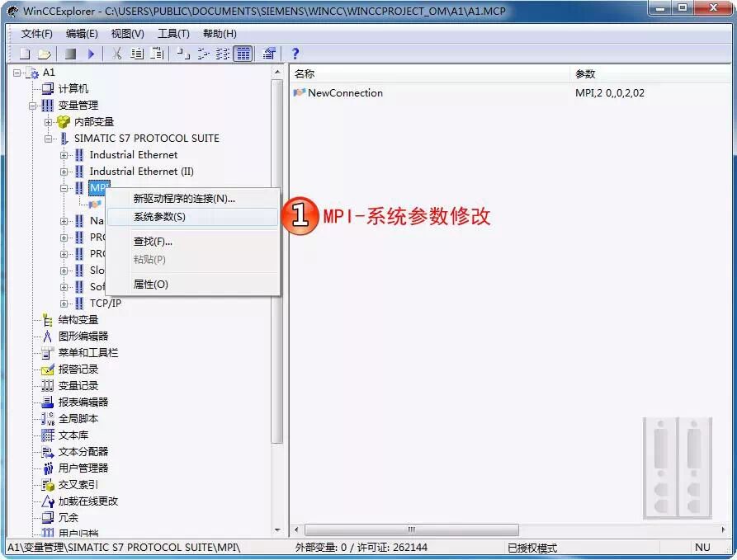Screen dimensions: 737x560
Task: Sort by the 名称 column header
Action: [x=430, y=73]
